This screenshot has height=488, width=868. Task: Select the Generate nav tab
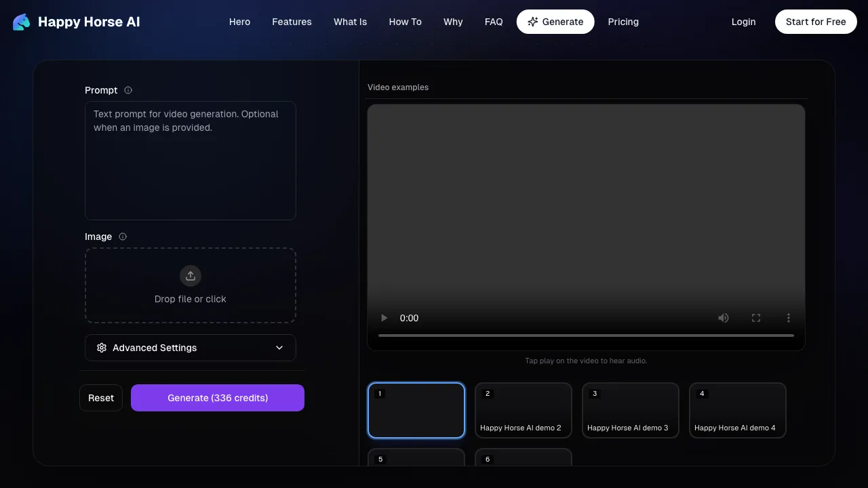click(x=555, y=22)
